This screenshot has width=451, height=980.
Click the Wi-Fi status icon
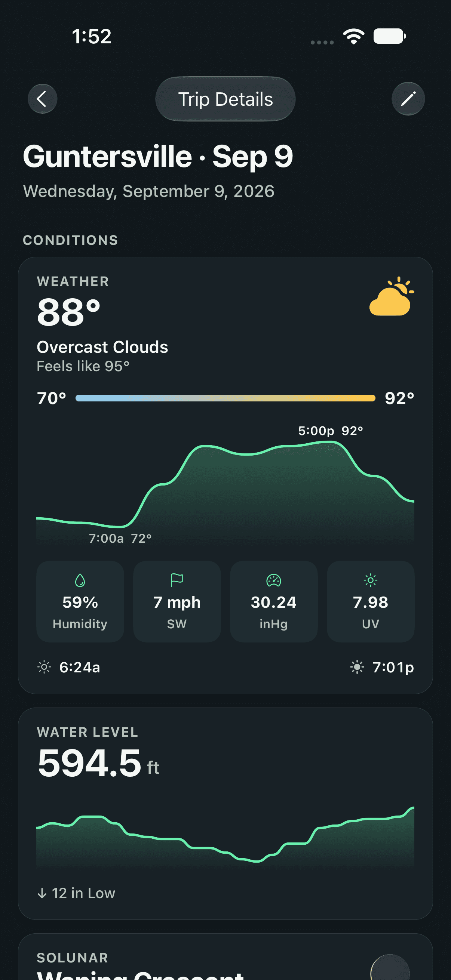coord(353,37)
